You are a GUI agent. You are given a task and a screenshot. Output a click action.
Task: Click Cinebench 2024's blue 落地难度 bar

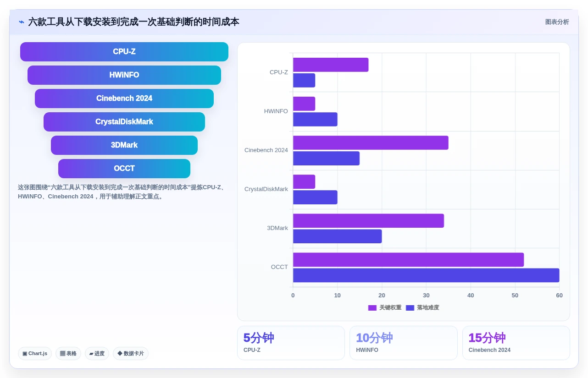point(326,158)
